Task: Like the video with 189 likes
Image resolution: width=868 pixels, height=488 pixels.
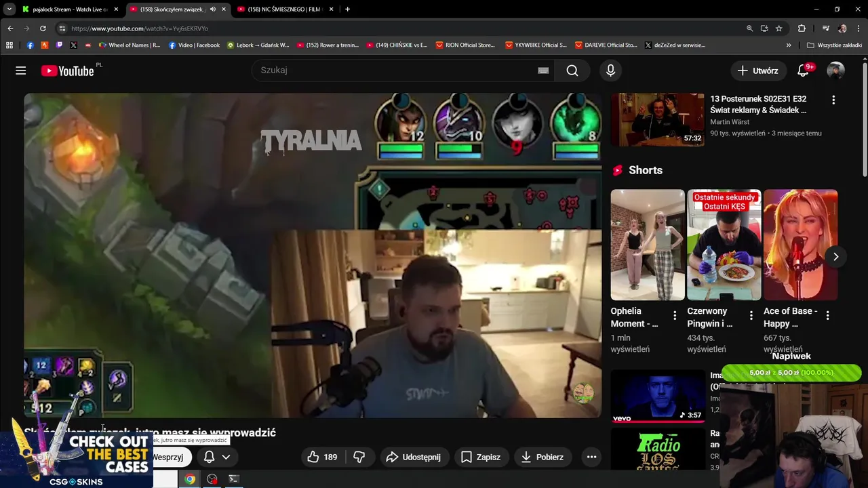Action: (x=322, y=457)
